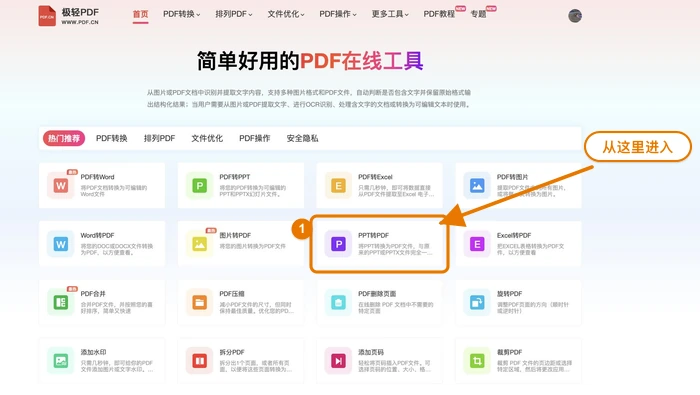The width and height of the screenshot is (700, 395).
Task: Click the PDF转Word red W icon
Action: coord(61,185)
